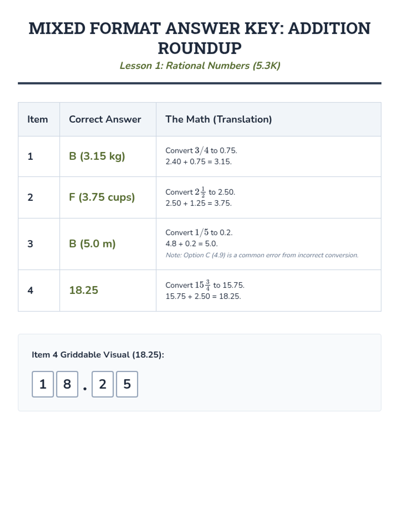399x532 pixels.
Task: Click the Correct Answer column header
Action: click(105, 119)
